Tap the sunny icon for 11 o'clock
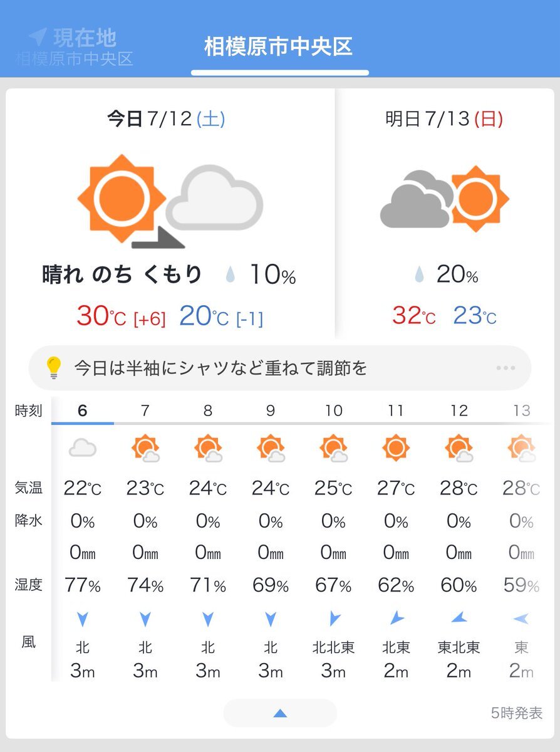Viewport: 560px width, 752px height. point(396,448)
